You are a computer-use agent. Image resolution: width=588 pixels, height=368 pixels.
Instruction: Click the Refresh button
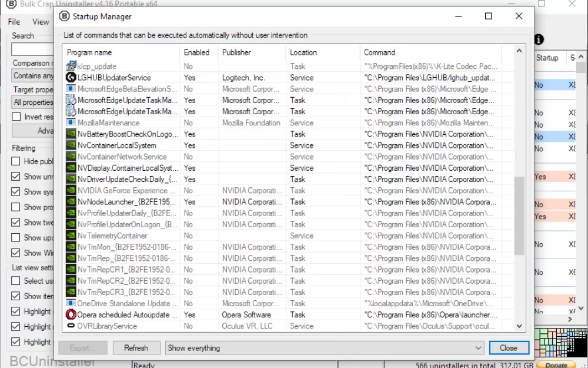(x=136, y=348)
